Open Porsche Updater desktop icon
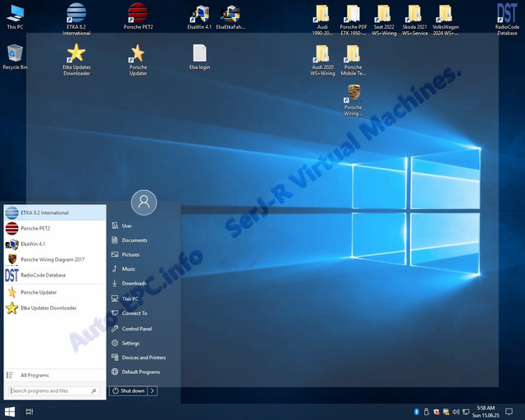 [138, 60]
